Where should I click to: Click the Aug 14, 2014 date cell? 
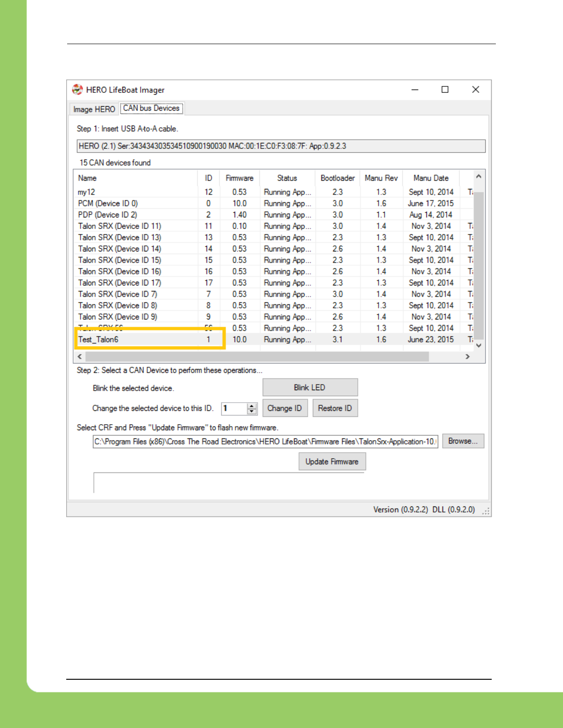tap(431, 215)
